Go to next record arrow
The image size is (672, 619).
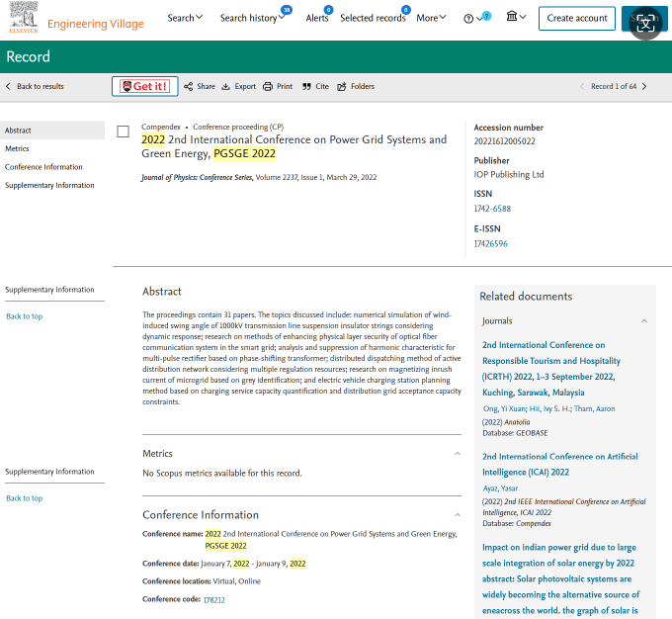(644, 86)
